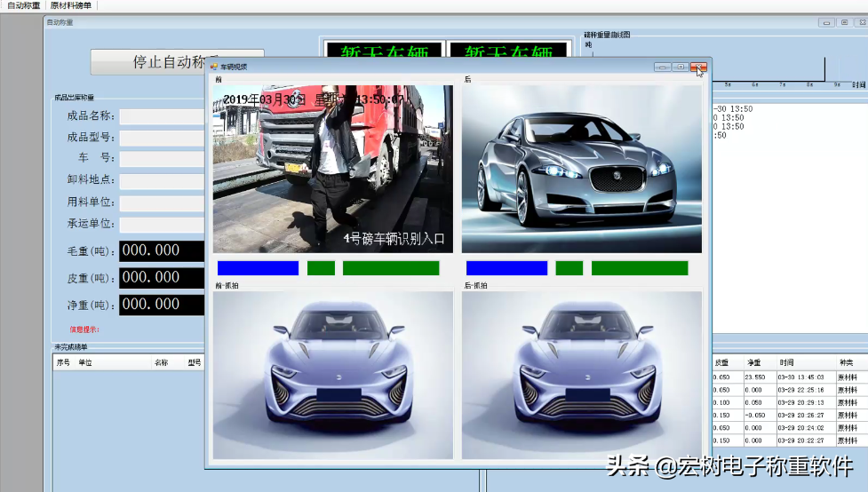
Task: Minimize the 车辆视频 video window
Action: 663,67
